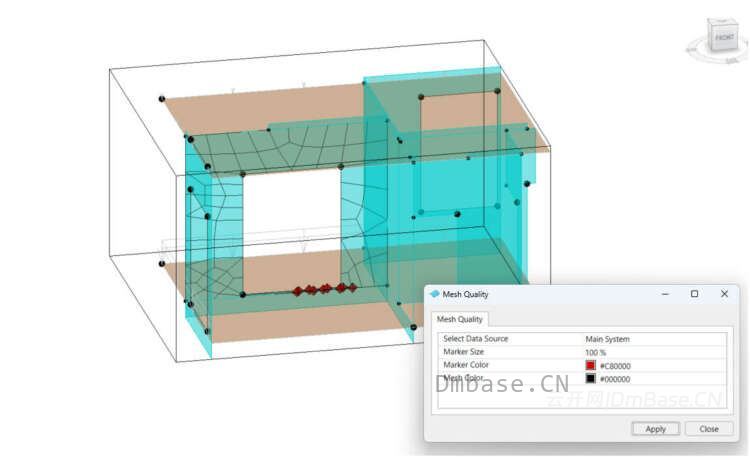Image resolution: width=750 pixels, height=457 pixels.
Task: Select the Mesh Quality tab
Action: click(x=459, y=319)
